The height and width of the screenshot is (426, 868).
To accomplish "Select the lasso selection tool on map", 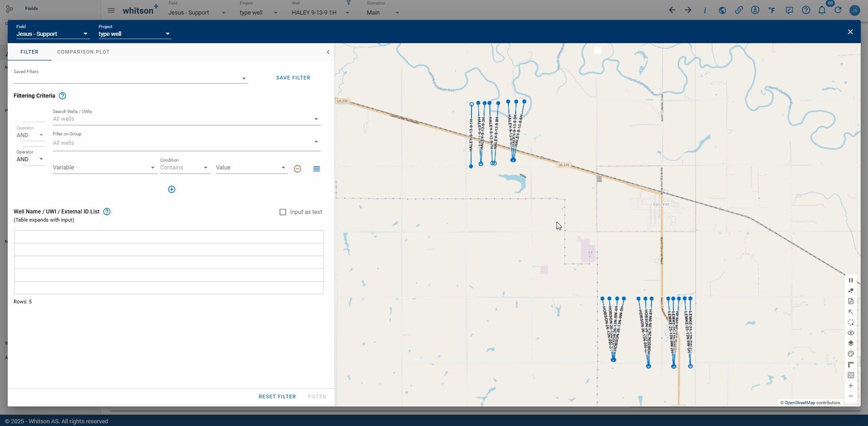I will point(851,322).
